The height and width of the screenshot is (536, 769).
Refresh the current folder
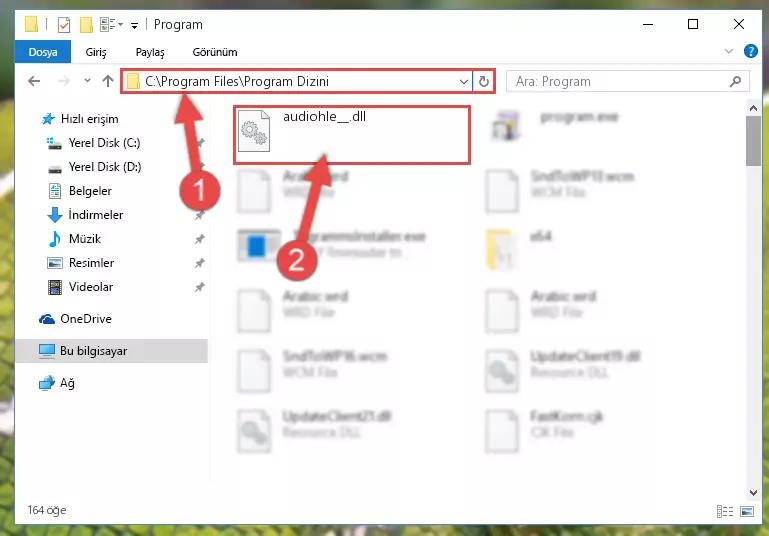click(484, 81)
